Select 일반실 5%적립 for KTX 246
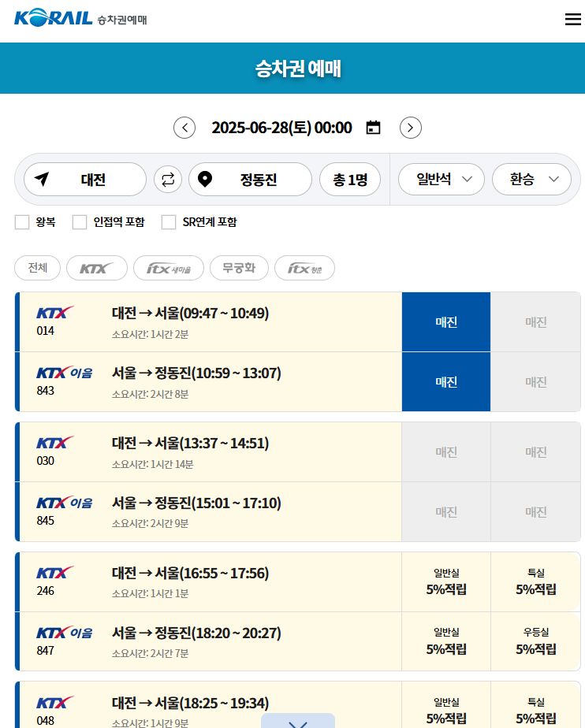The width and height of the screenshot is (585, 728). (x=446, y=581)
